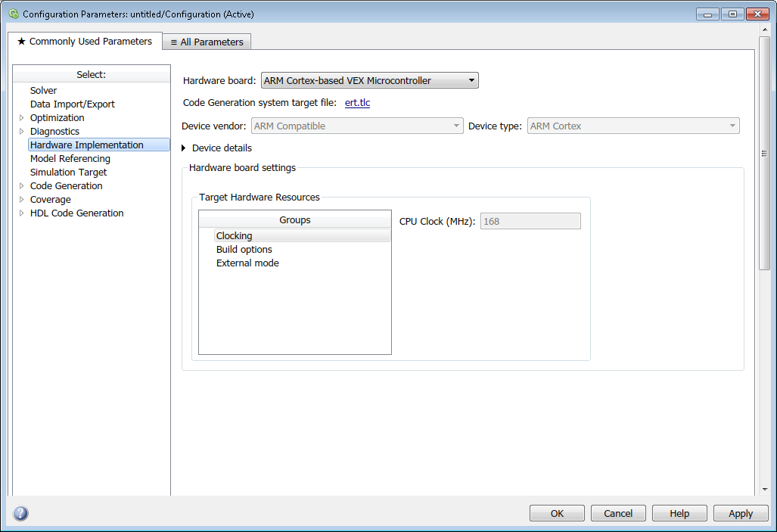Select Build options in Groups list

(244, 250)
